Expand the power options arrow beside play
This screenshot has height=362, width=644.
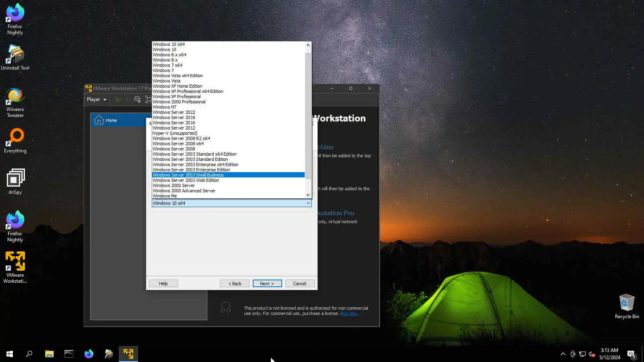[127, 99]
